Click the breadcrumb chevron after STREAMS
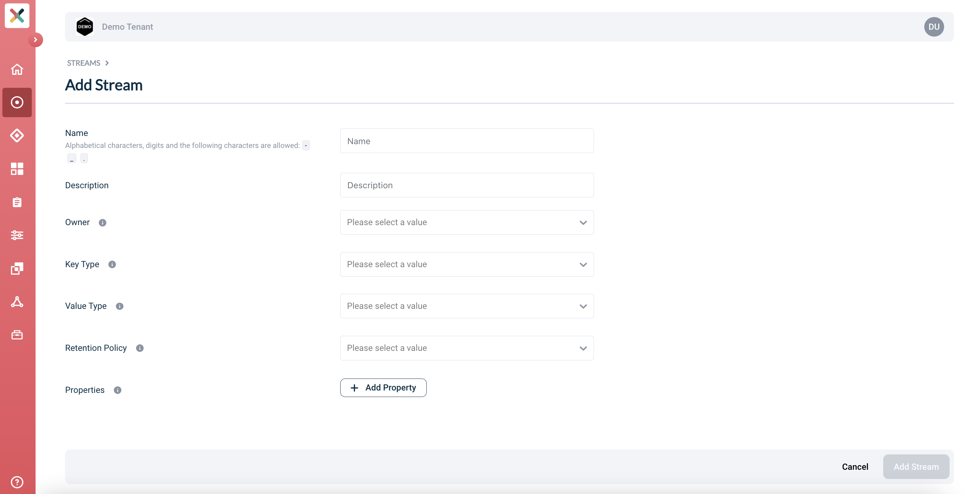This screenshot has height=494, width=980. click(x=107, y=63)
